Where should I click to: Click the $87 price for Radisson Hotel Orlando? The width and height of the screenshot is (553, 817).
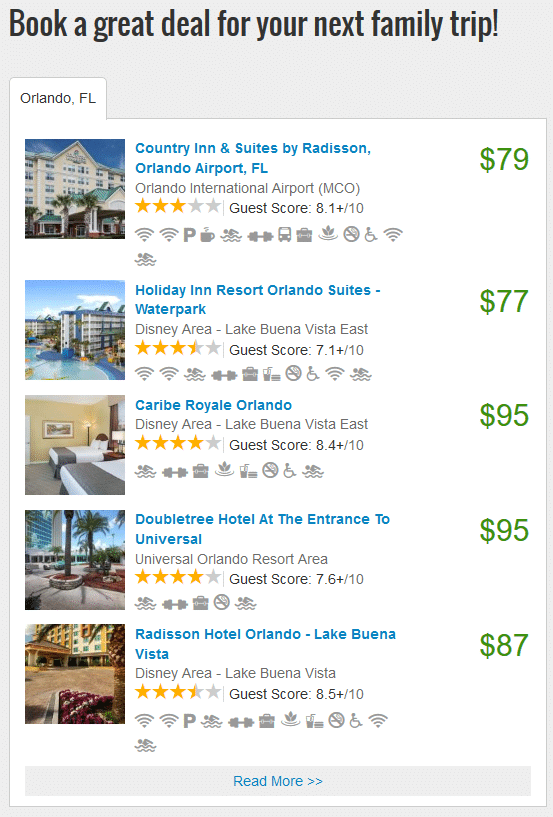[x=504, y=645]
